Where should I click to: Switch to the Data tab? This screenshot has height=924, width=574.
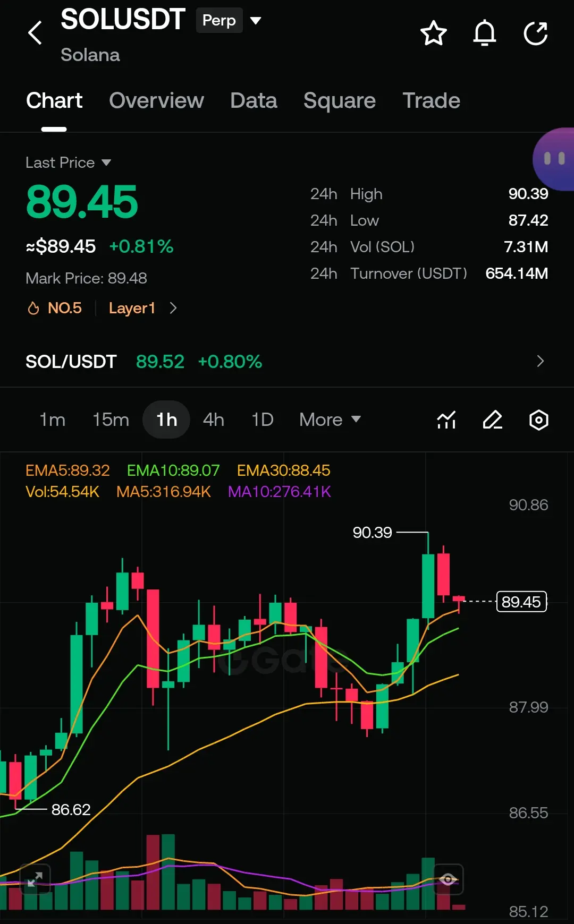(254, 100)
